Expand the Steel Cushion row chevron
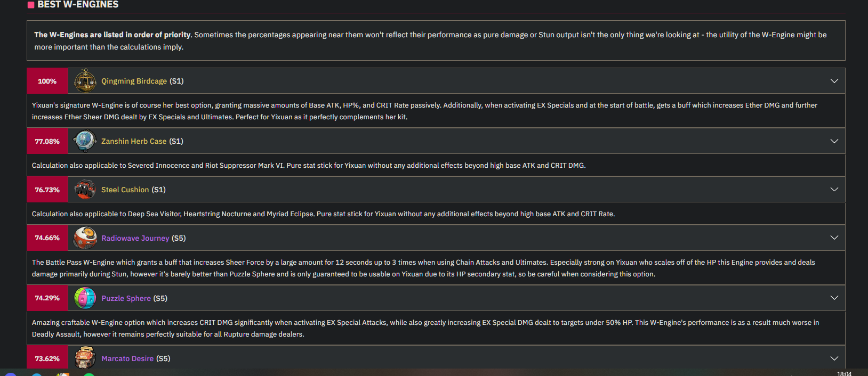The image size is (868, 376). 834,190
